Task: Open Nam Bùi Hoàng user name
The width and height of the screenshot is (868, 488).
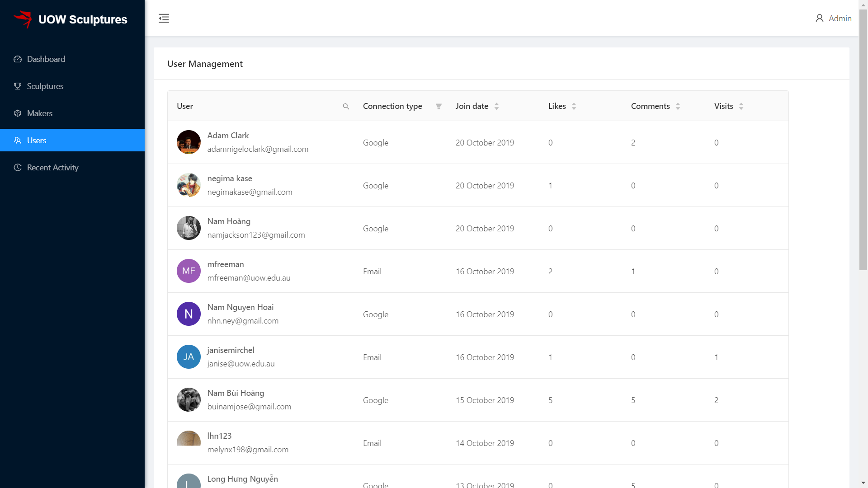Action: pos(236,393)
